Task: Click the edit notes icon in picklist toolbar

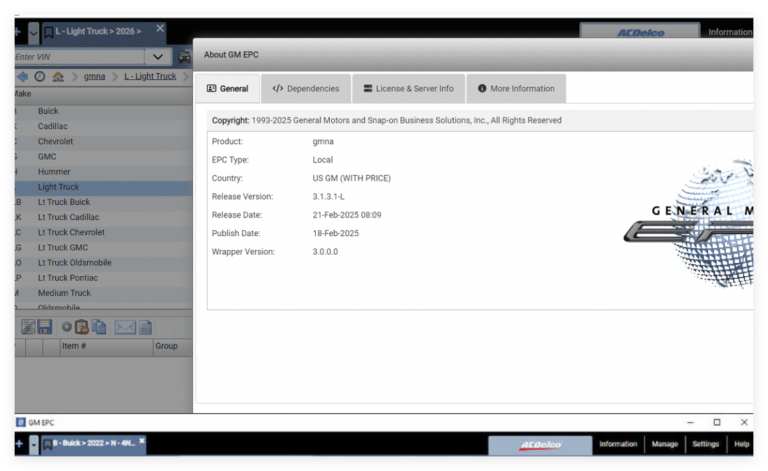Action: (x=28, y=327)
